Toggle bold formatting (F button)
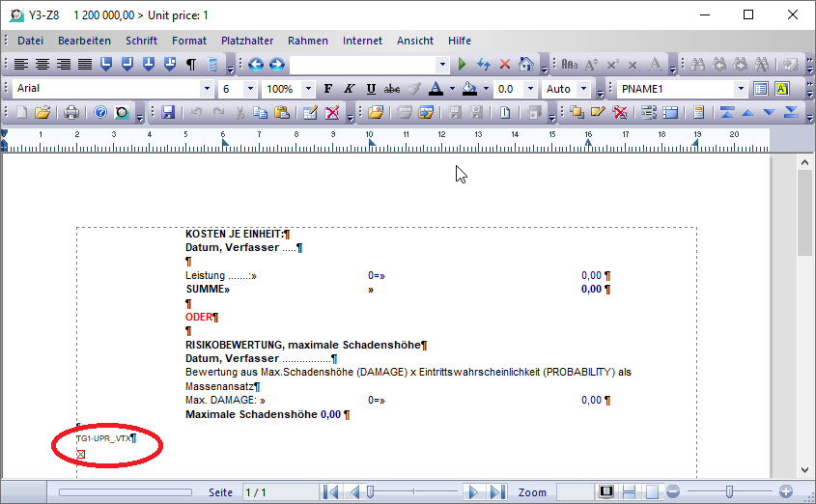Viewport: 816px width, 504px height. pyautogui.click(x=327, y=89)
